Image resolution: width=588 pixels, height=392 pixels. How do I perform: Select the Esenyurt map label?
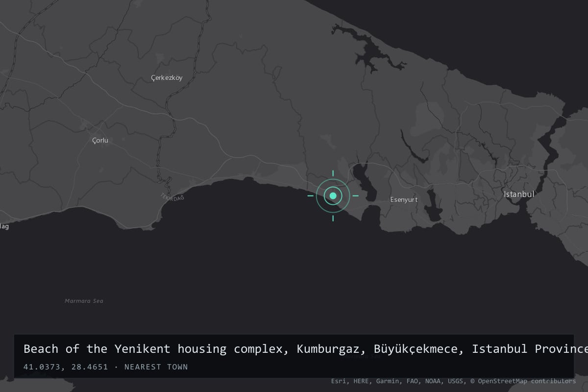pyautogui.click(x=404, y=199)
